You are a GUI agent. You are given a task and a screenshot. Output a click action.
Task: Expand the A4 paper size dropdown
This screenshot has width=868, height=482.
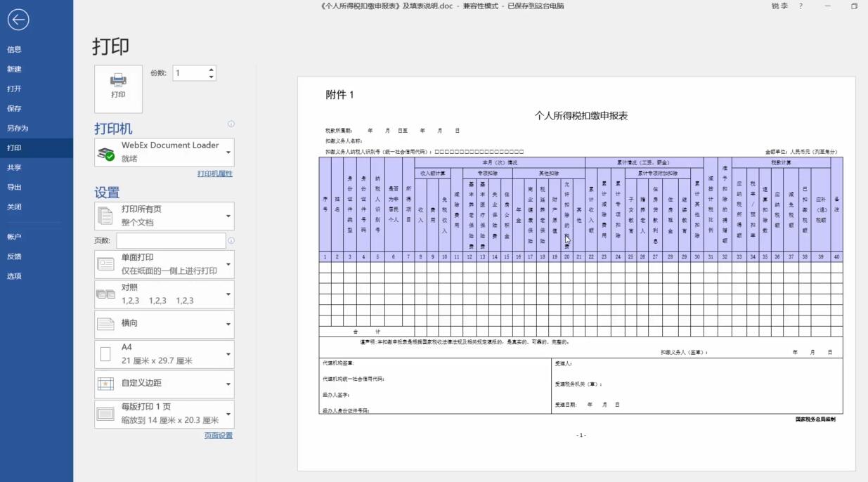164,354
